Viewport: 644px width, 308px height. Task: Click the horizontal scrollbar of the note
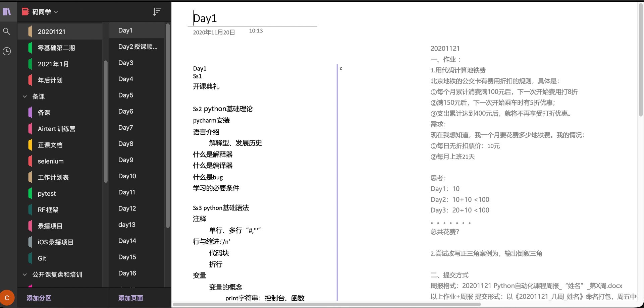click(326, 304)
